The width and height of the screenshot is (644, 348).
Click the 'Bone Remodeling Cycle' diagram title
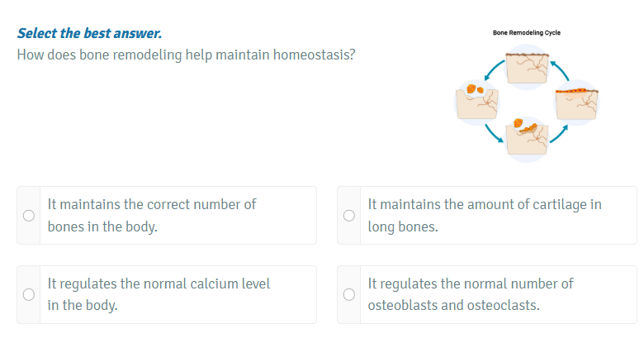point(526,33)
